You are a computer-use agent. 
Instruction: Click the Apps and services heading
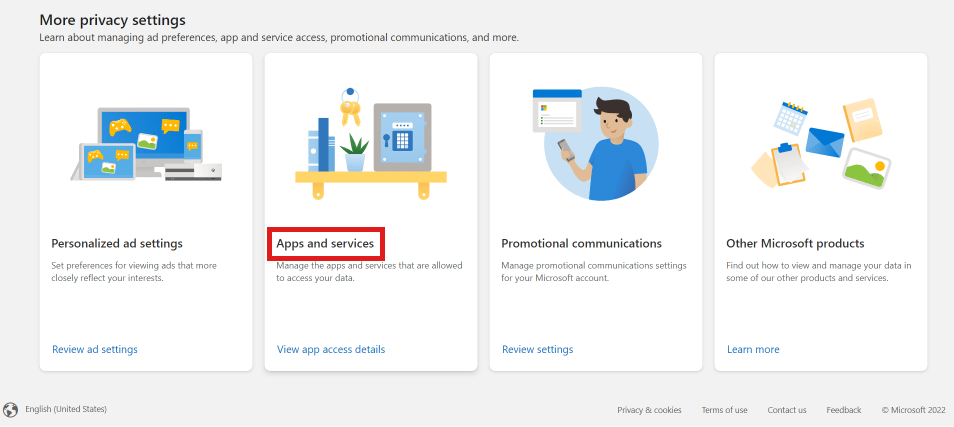pyautogui.click(x=325, y=243)
